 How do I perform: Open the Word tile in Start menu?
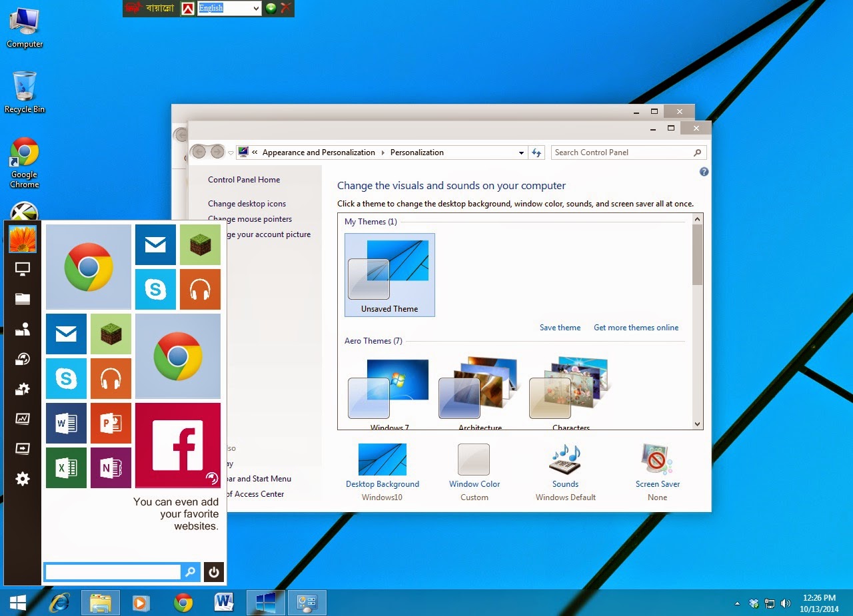coord(66,423)
